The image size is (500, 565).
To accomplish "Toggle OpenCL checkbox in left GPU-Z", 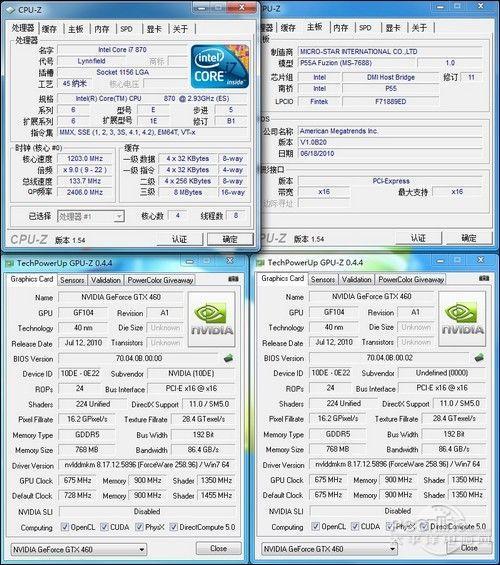I will click(65, 527).
